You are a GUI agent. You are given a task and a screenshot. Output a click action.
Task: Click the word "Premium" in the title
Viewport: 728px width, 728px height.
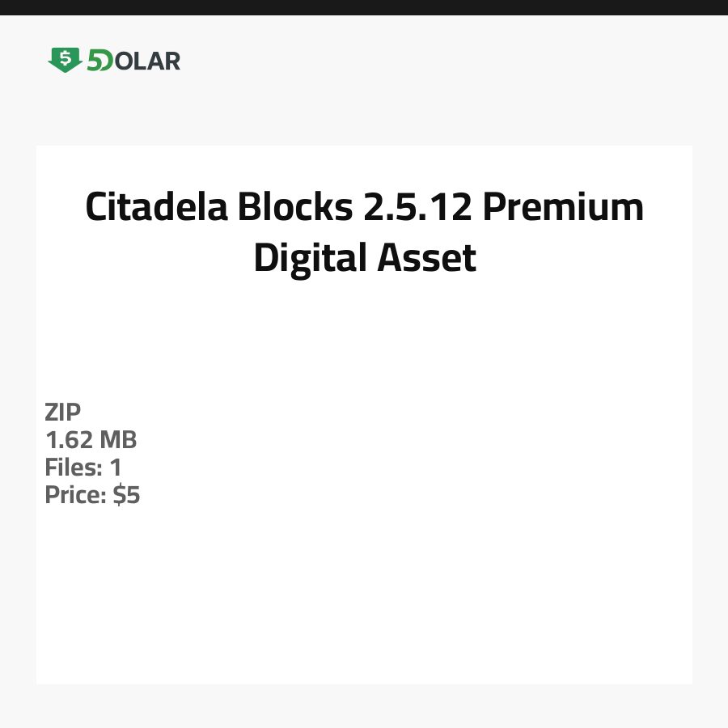[563, 207]
